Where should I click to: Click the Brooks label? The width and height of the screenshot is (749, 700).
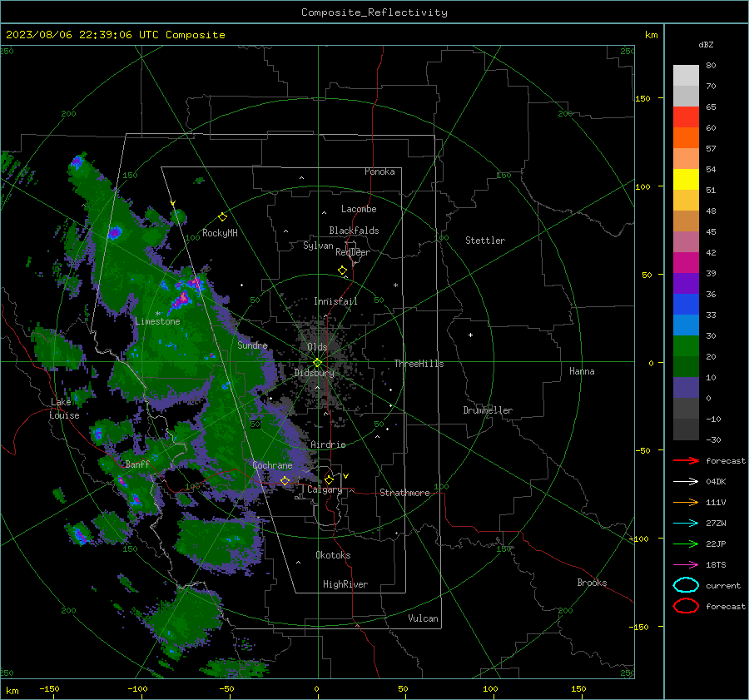pos(592,583)
